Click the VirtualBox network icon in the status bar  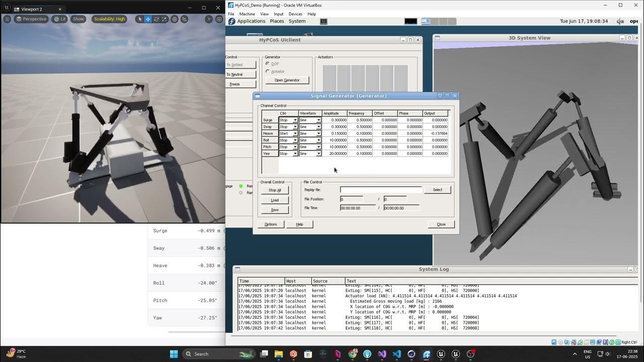pyautogui.click(x=574, y=342)
